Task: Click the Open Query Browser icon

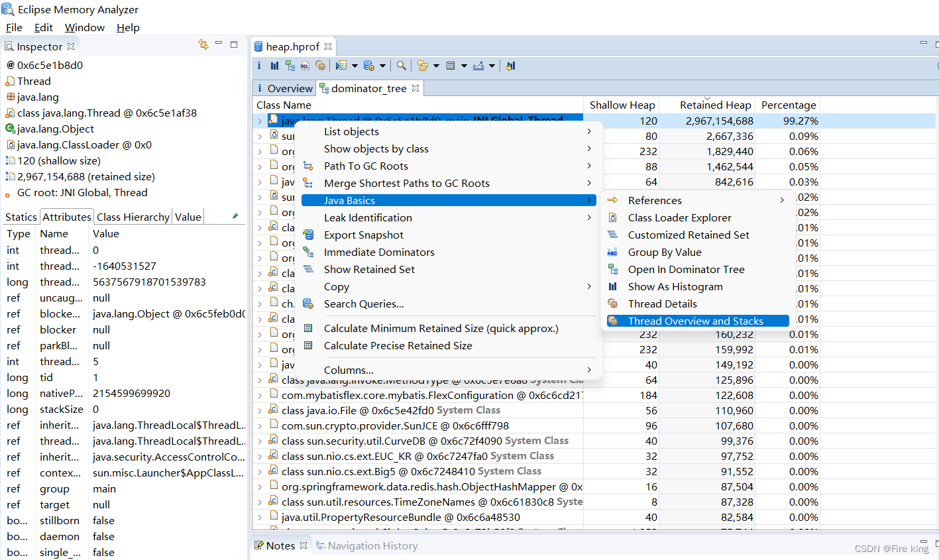Action: point(369,66)
